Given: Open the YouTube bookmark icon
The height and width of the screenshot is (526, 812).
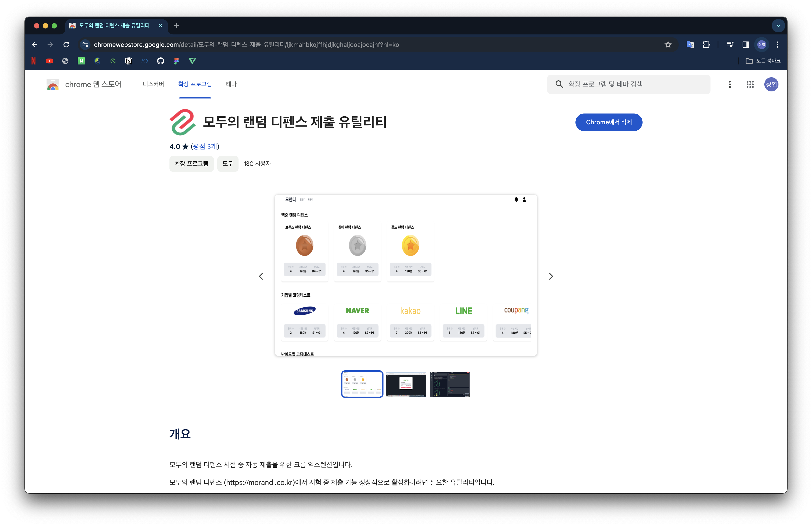Looking at the screenshot, I should tap(49, 61).
